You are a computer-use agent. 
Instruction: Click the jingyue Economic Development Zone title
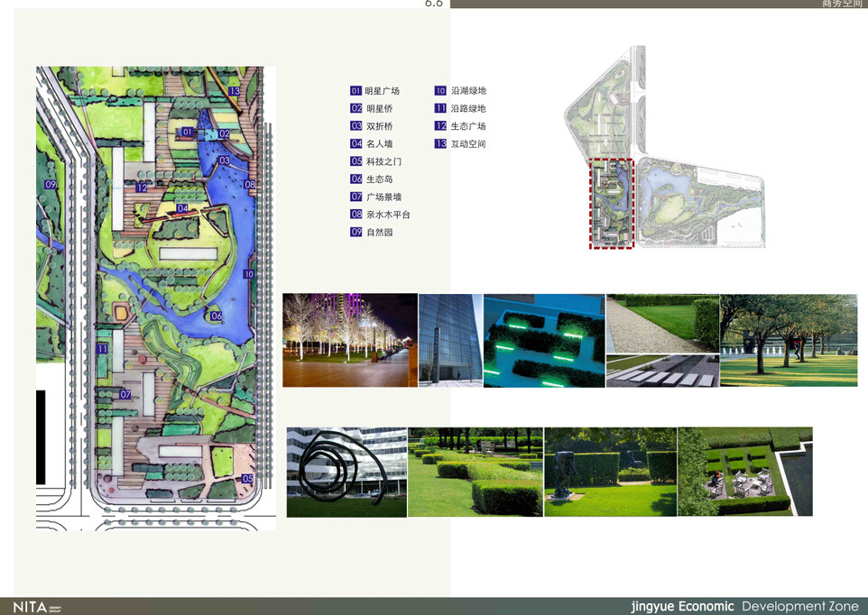pos(744,607)
